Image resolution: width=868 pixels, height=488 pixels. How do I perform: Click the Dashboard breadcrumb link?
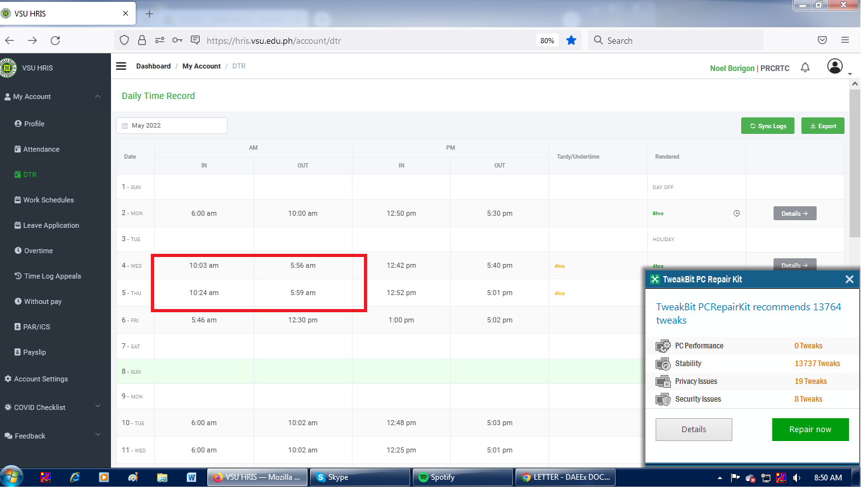(x=153, y=66)
